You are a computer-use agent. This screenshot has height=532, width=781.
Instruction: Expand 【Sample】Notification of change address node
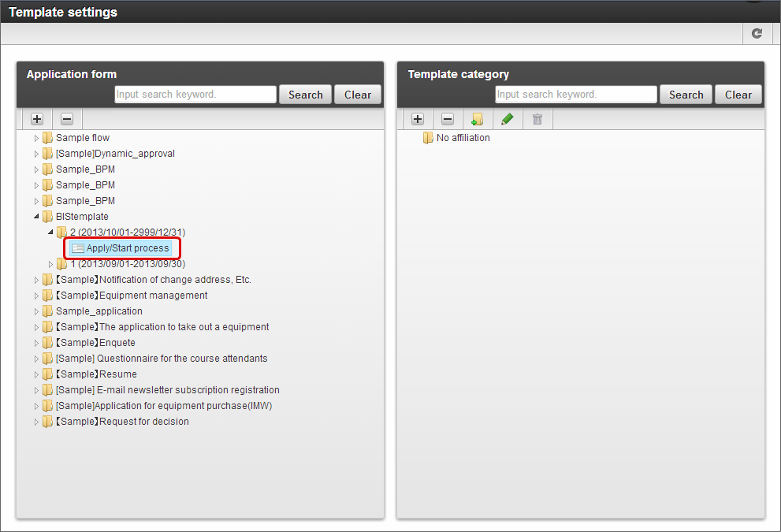(x=36, y=280)
